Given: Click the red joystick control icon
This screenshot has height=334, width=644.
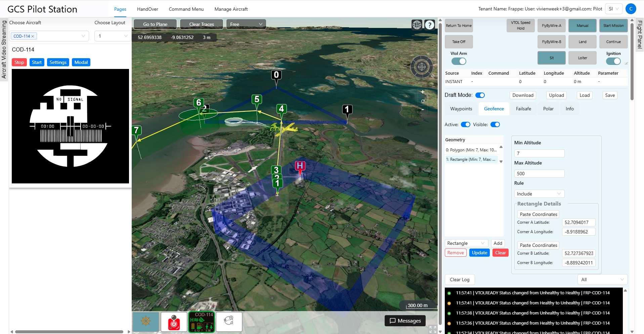Looking at the screenshot, I should point(174,322).
